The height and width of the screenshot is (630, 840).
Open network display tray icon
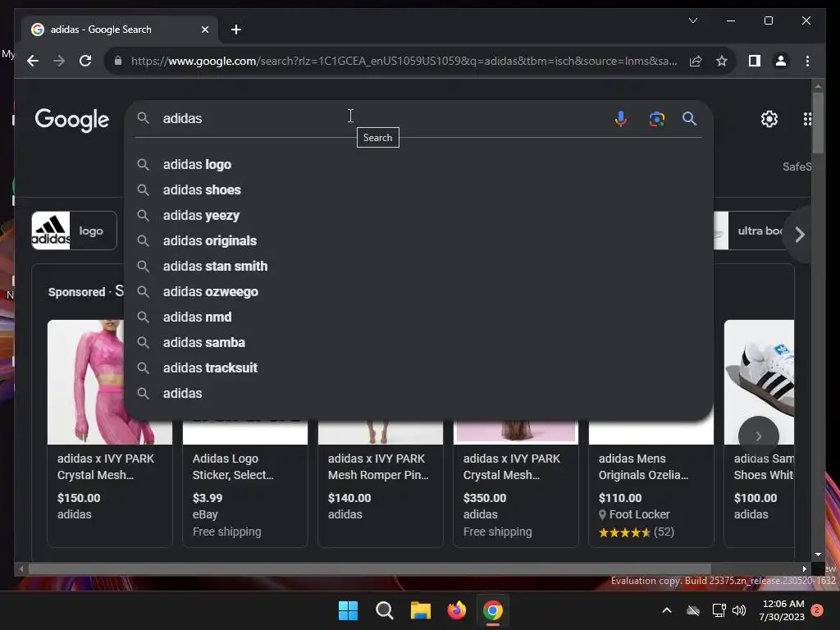click(719, 610)
